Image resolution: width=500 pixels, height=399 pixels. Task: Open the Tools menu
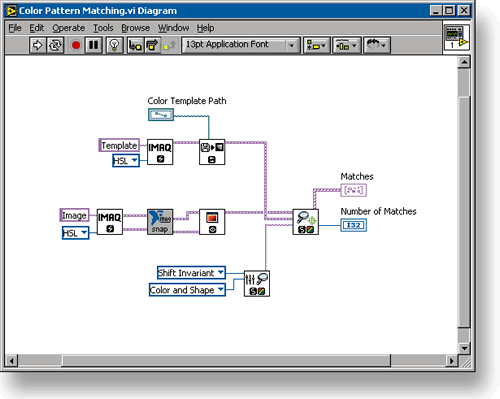[x=103, y=28]
